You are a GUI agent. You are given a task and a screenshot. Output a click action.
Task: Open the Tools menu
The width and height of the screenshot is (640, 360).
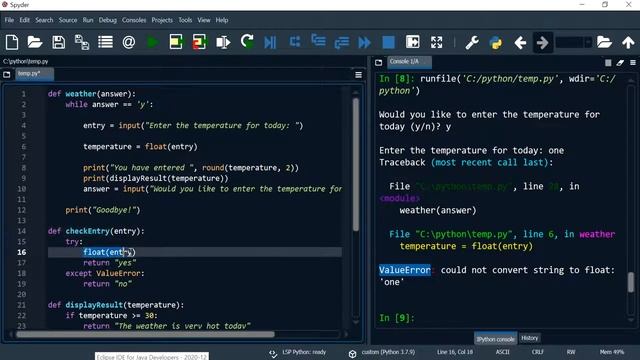(x=185, y=20)
